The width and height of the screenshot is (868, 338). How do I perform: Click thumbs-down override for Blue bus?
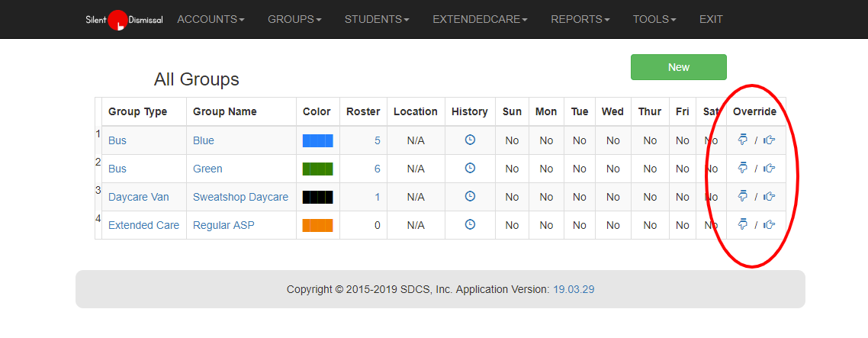743,140
